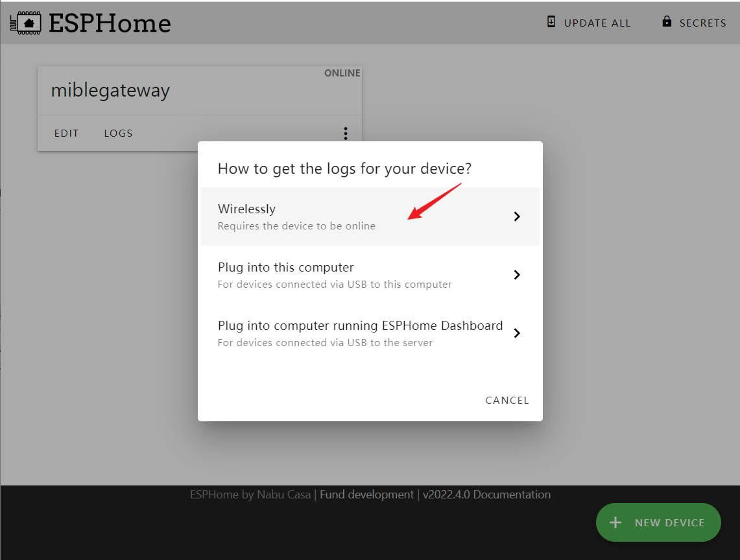Click the dialog heading about device logs
Viewport: 740px width, 560px height.
pyautogui.click(x=344, y=169)
